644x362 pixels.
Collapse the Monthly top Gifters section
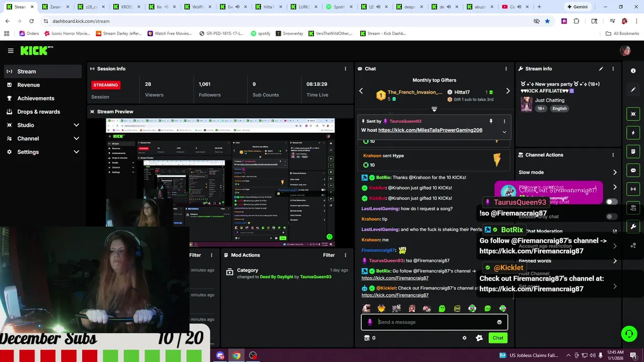pyautogui.click(x=434, y=109)
